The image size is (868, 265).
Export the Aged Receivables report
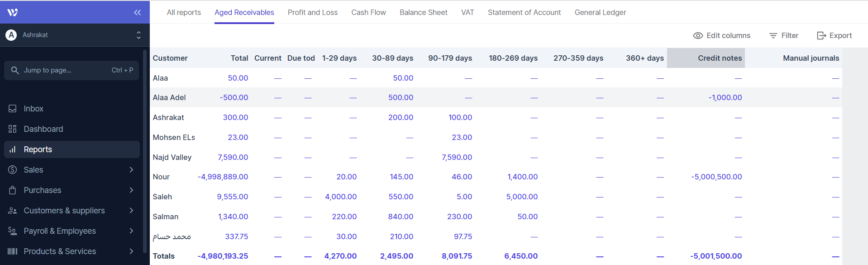coord(834,35)
